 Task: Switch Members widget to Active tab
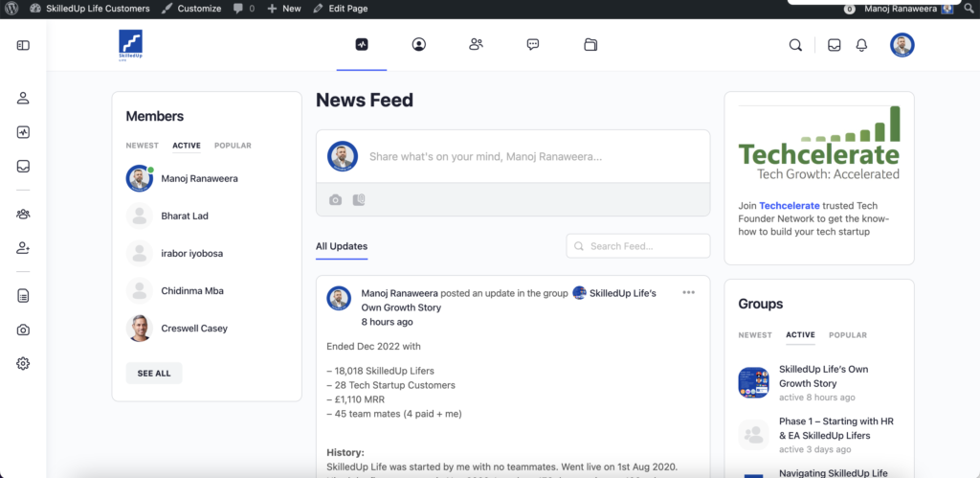pos(187,146)
